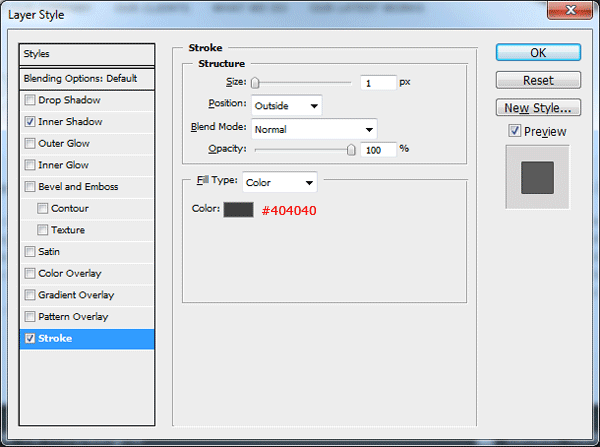Click the OK button
This screenshot has height=447, width=600.
(538, 53)
